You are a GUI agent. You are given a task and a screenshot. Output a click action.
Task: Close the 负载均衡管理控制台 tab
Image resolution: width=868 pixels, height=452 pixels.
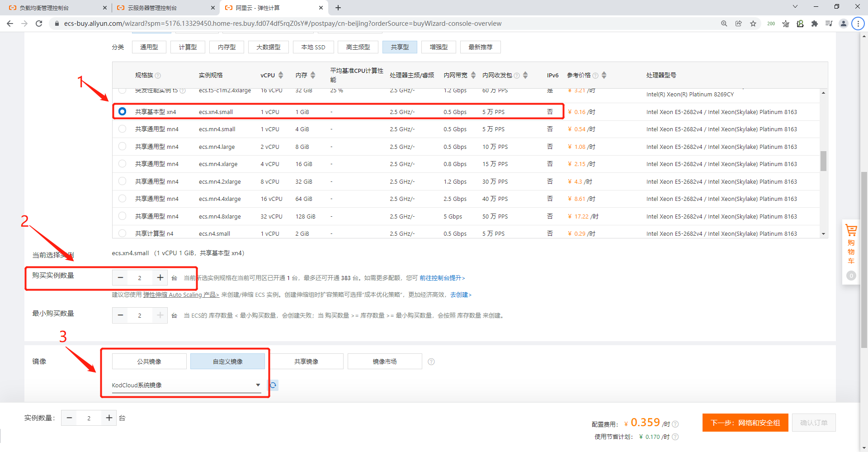[x=105, y=8]
